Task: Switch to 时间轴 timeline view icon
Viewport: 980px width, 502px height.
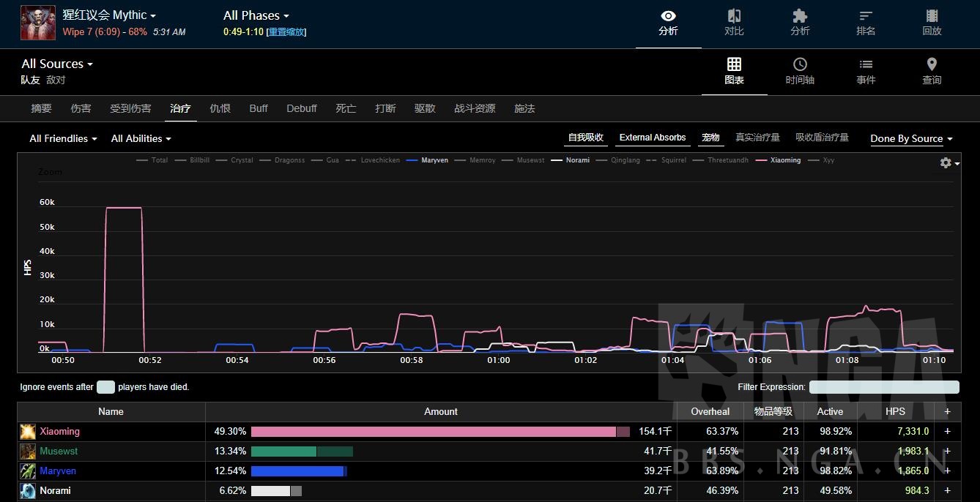Action: [800, 71]
